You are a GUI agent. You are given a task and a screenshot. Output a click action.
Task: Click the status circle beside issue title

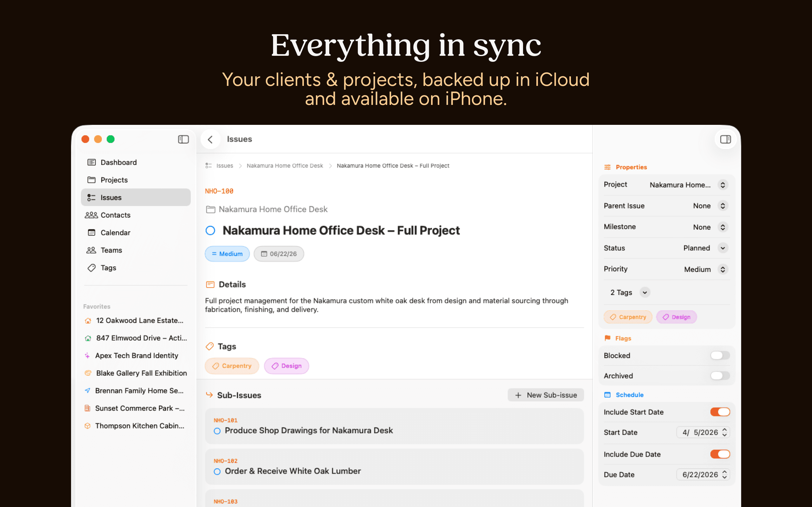tap(210, 231)
